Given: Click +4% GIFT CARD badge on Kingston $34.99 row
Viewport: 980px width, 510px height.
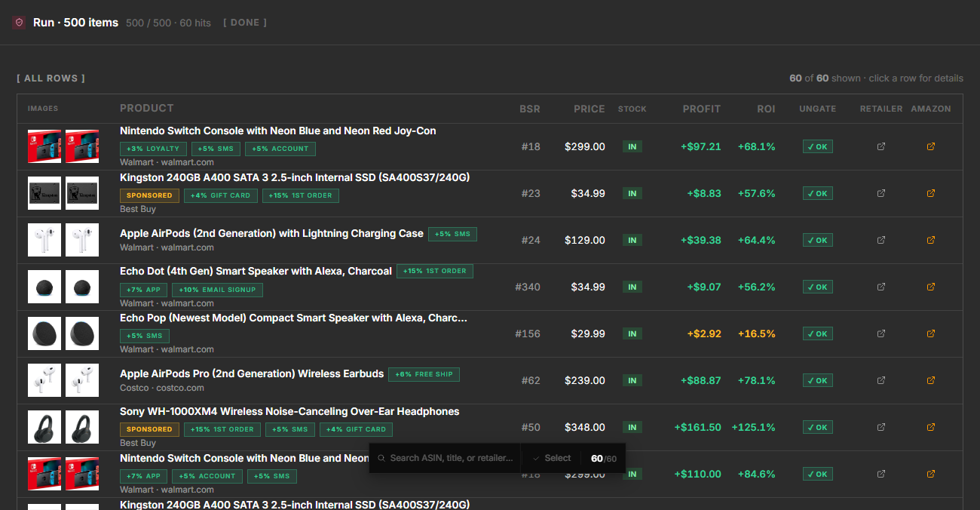Looking at the screenshot, I should [220, 195].
